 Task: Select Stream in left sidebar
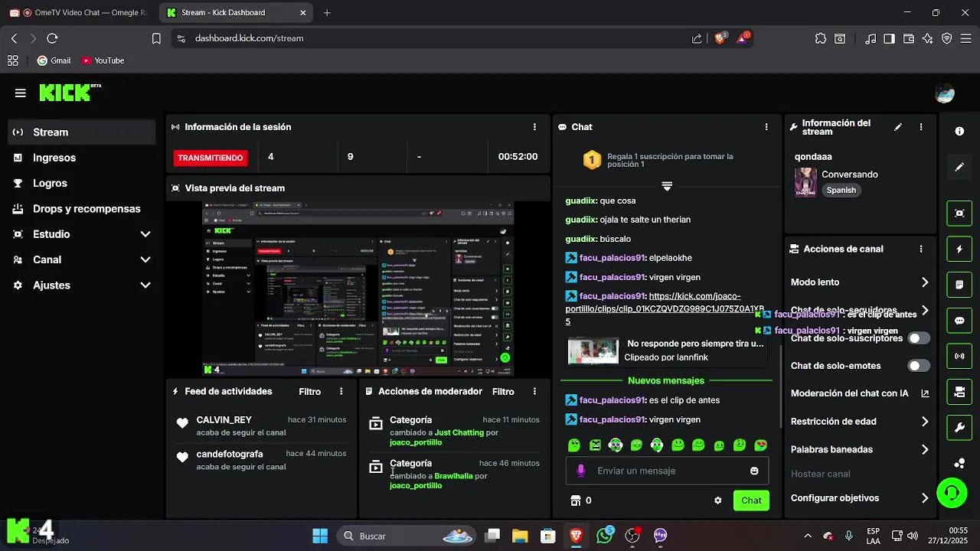pyautogui.click(x=83, y=132)
